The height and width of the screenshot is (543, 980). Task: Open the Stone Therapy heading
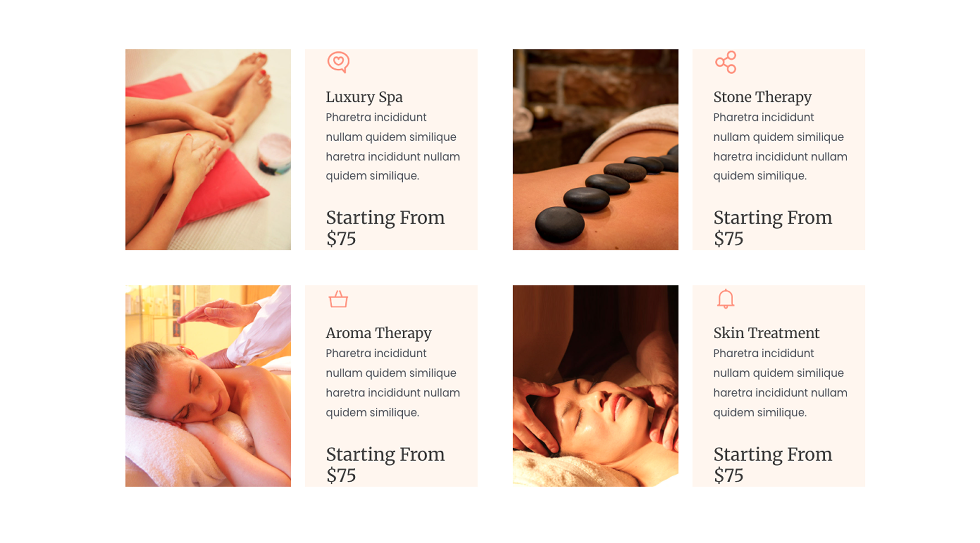coord(762,97)
